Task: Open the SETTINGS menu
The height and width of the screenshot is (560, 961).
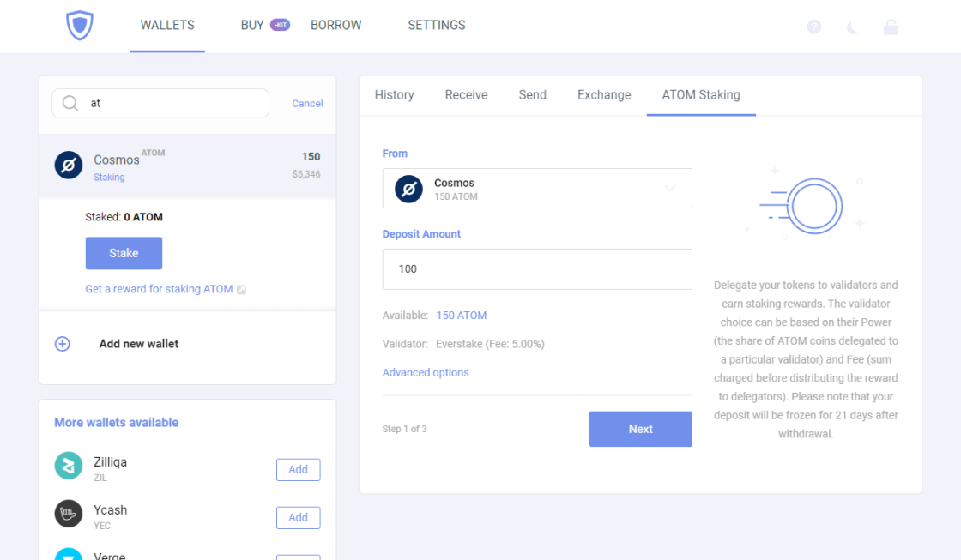Action: 437,25
